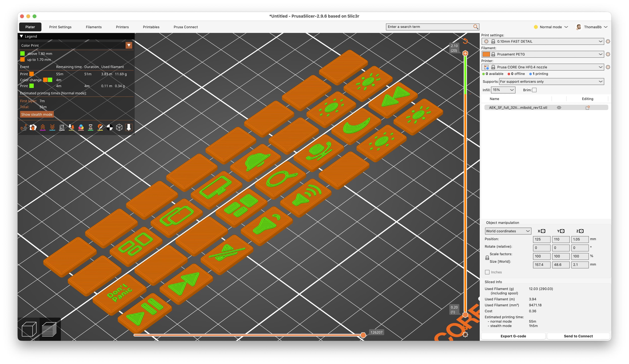Open the Color Print view type dropdown
The width and height of the screenshot is (629, 364).
tap(76, 45)
